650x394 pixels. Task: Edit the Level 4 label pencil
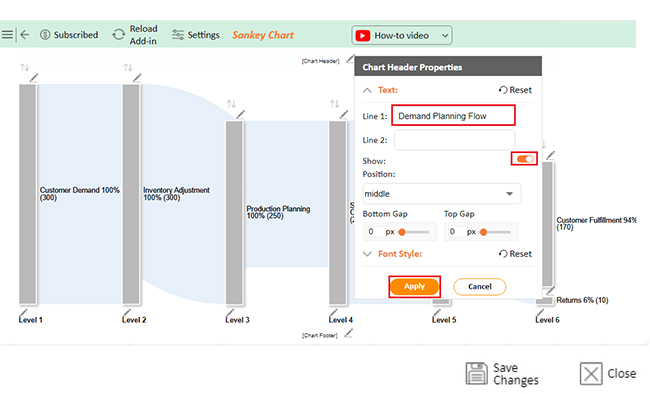pyautogui.click(x=333, y=313)
